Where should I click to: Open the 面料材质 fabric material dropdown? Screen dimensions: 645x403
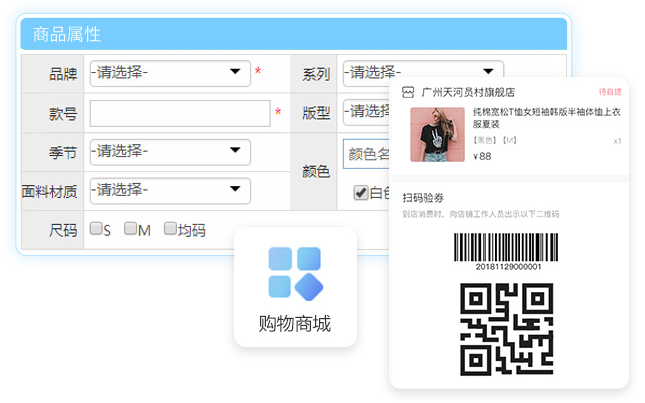[170, 190]
